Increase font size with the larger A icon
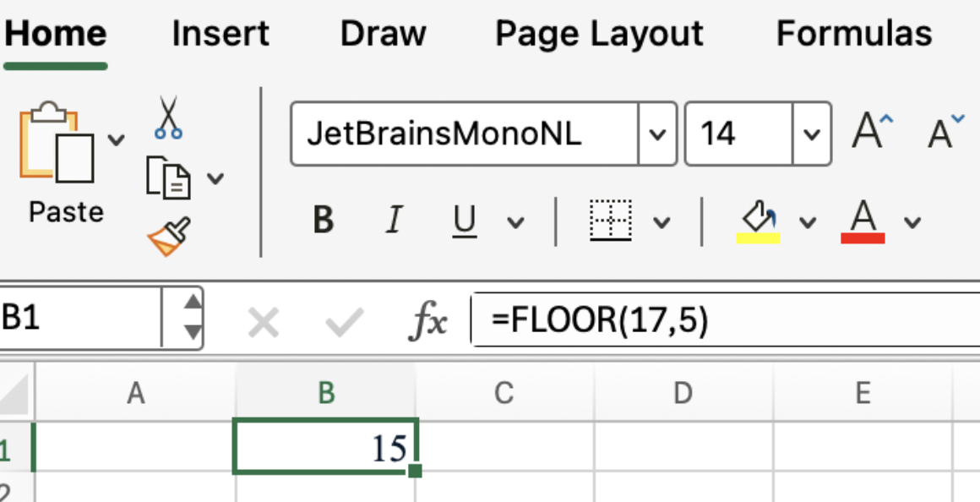The height and width of the screenshot is (502, 980). 873,131
